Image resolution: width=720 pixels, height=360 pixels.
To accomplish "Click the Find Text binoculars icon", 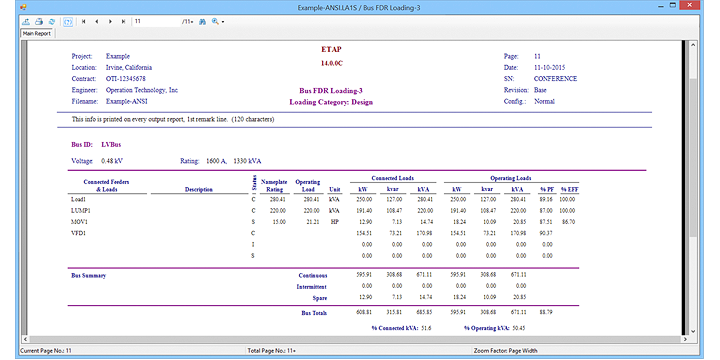I will tap(202, 22).
